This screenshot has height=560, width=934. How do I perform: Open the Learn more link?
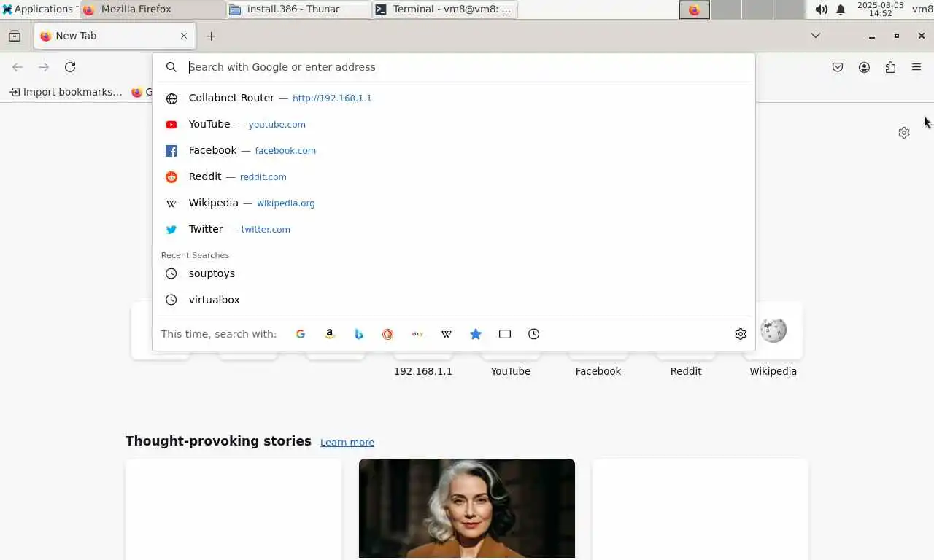[347, 443]
